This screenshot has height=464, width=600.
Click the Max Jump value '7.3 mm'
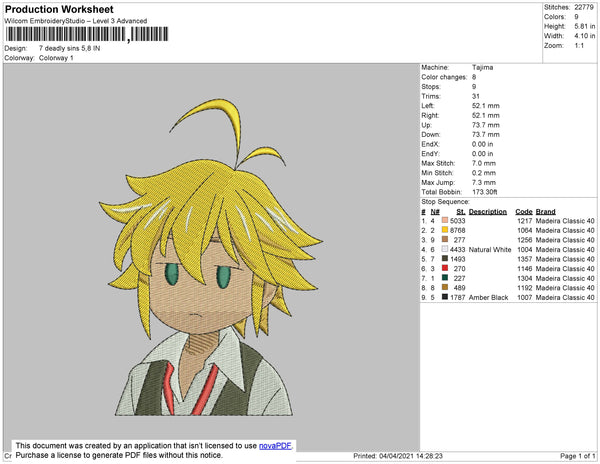(484, 182)
